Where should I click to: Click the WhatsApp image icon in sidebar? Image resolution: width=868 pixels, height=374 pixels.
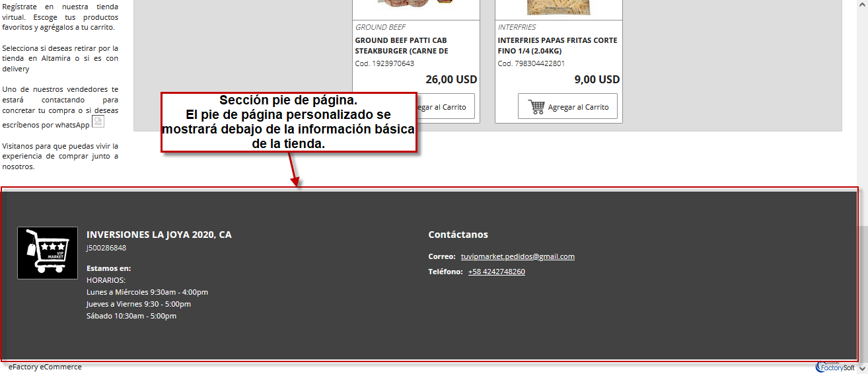[98, 122]
